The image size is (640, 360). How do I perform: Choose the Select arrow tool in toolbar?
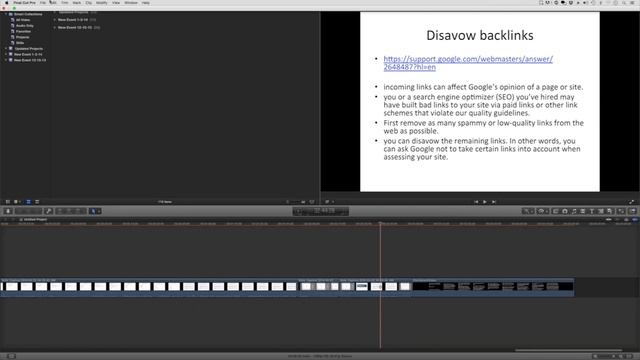pyautogui.click(x=93, y=211)
